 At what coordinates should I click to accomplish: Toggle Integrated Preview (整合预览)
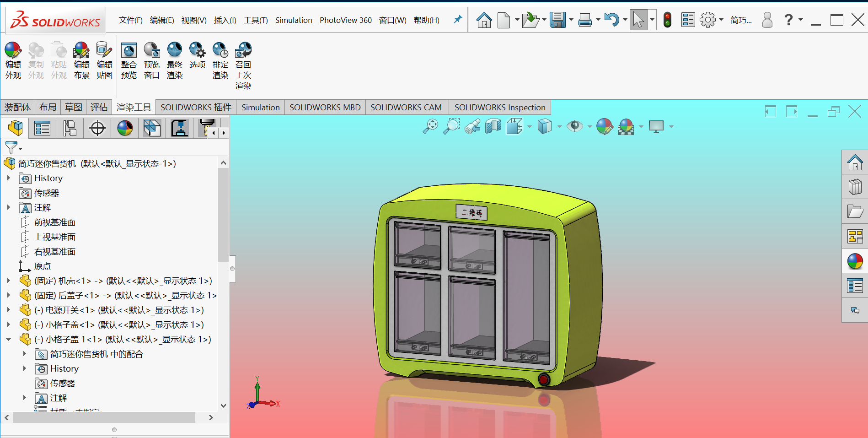129,60
